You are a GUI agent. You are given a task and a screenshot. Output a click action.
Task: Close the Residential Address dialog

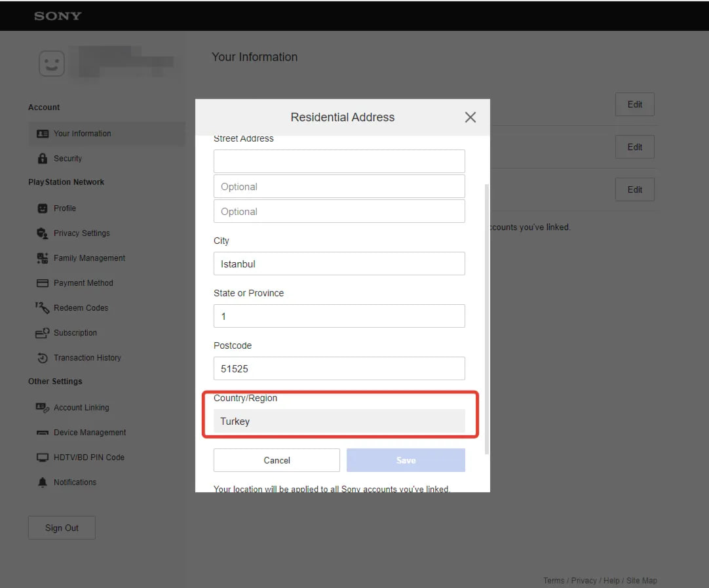coord(470,117)
